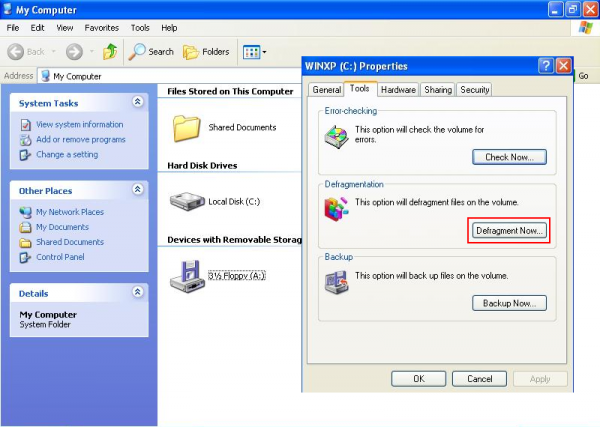Click View system information icon
Image resolution: width=600 pixels, height=427 pixels.
coord(26,125)
